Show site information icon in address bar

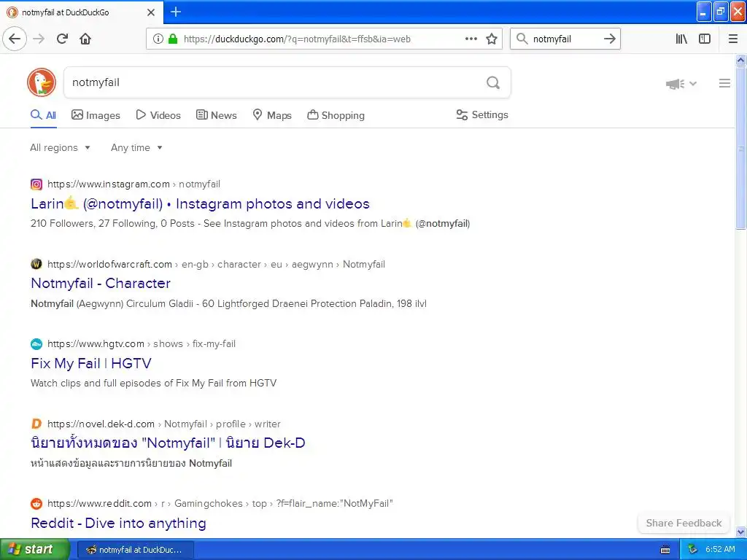[x=158, y=39]
